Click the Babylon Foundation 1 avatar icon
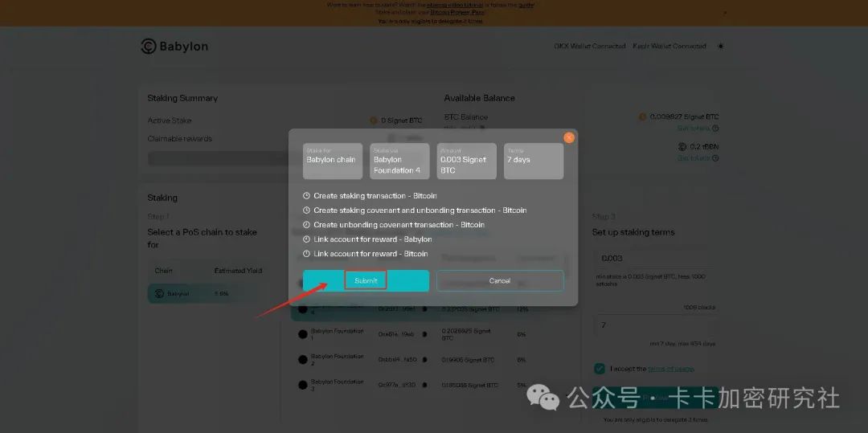 (x=303, y=334)
